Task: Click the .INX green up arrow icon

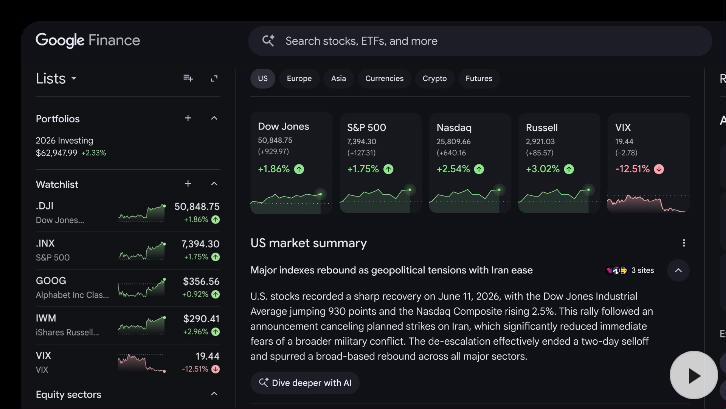Action: tap(216, 257)
